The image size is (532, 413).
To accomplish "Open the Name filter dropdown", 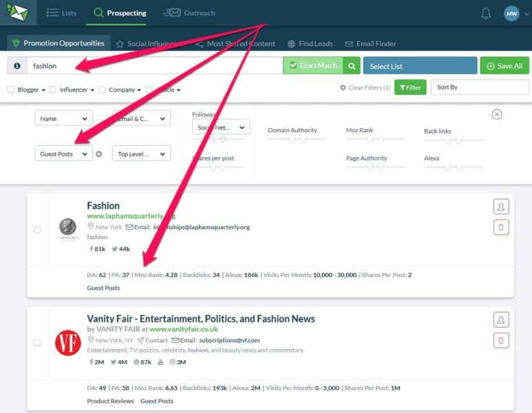I will (x=63, y=118).
